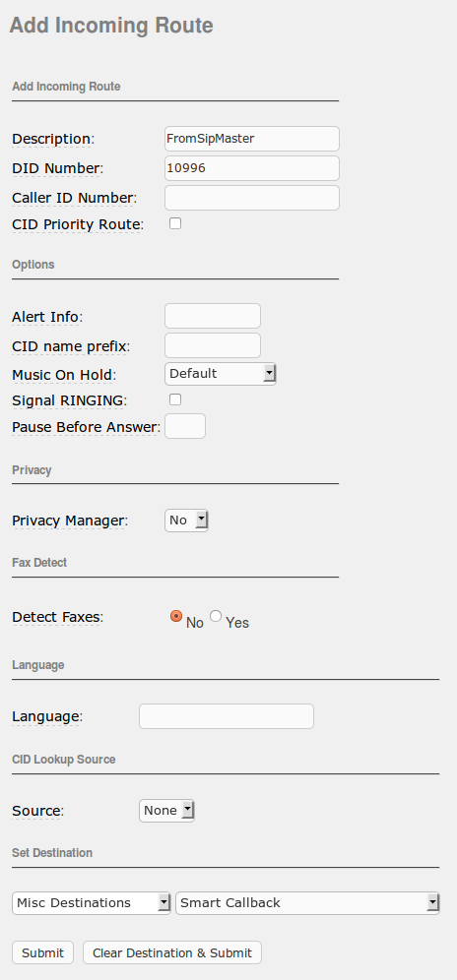Focus the Description input field

[x=252, y=139]
